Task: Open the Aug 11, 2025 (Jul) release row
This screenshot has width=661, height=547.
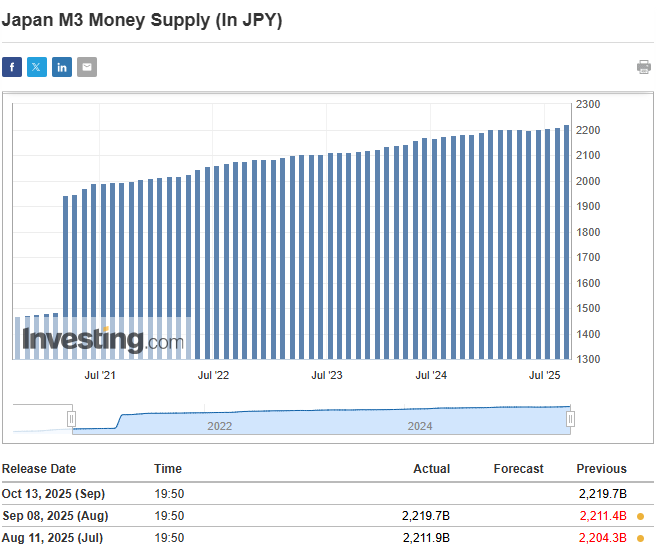Action: (x=53, y=538)
